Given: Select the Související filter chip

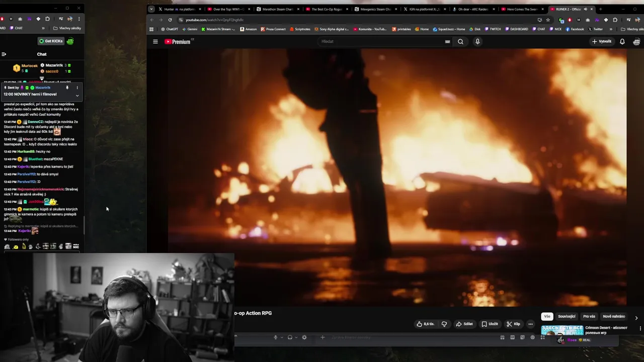Looking at the screenshot, I should pyautogui.click(x=567, y=316).
